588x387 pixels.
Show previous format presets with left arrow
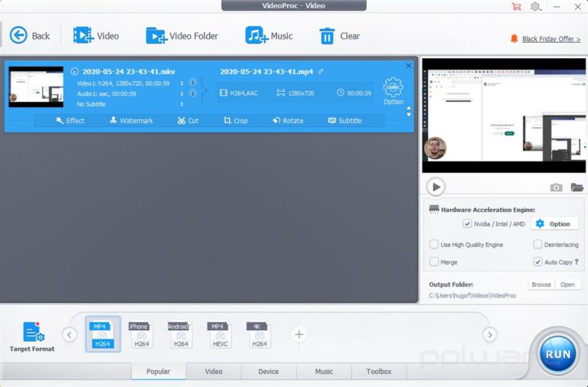click(70, 334)
